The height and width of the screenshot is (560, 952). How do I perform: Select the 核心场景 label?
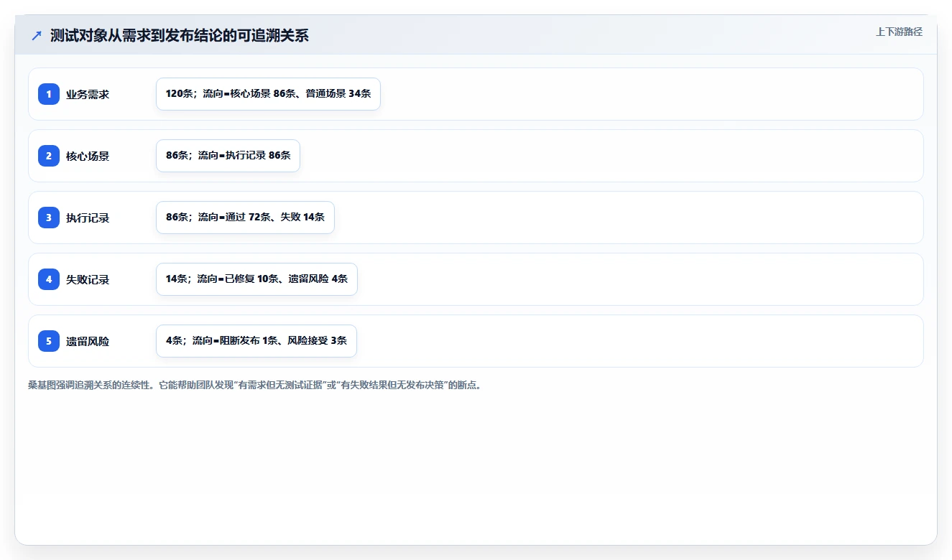point(88,156)
